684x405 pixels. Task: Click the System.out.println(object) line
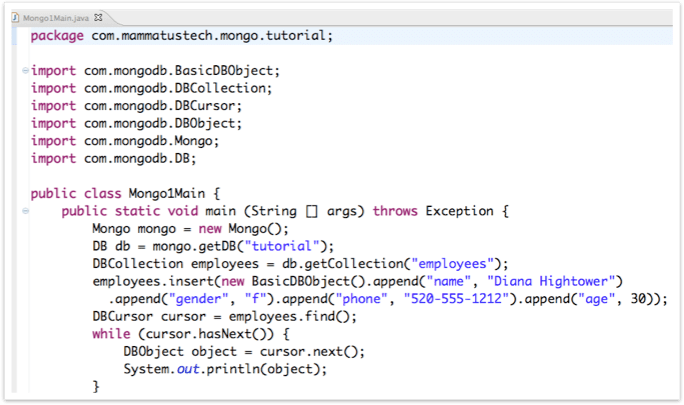[225, 369]
